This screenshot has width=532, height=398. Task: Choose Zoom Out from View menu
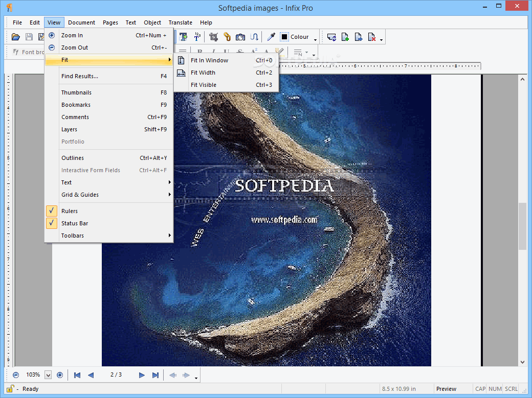(x=109, y=48)
